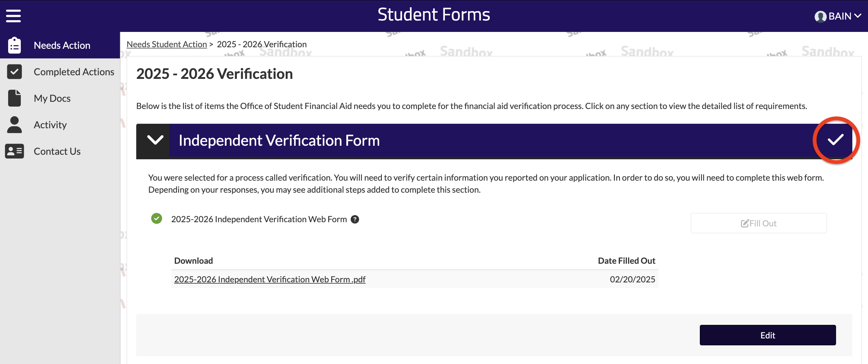Open the Needs Student Action breadcrumb link
The width and height of the screenshot is (868, 364).
[166, 44]
